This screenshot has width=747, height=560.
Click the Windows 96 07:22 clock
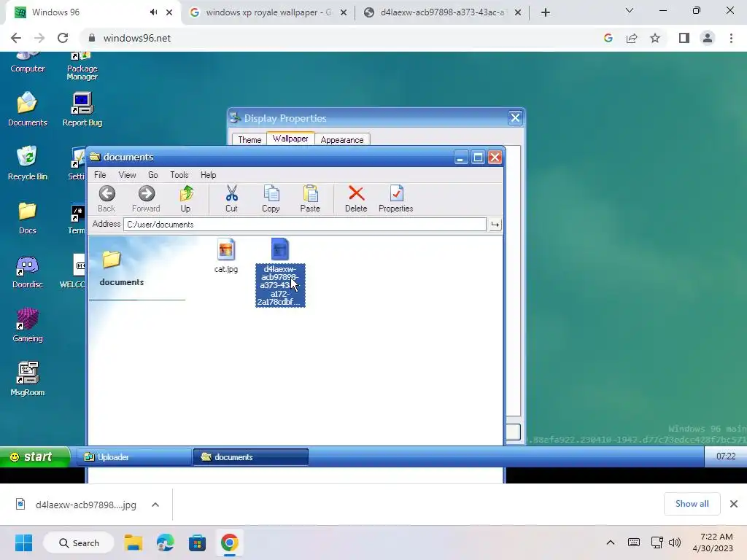(726, 456)
